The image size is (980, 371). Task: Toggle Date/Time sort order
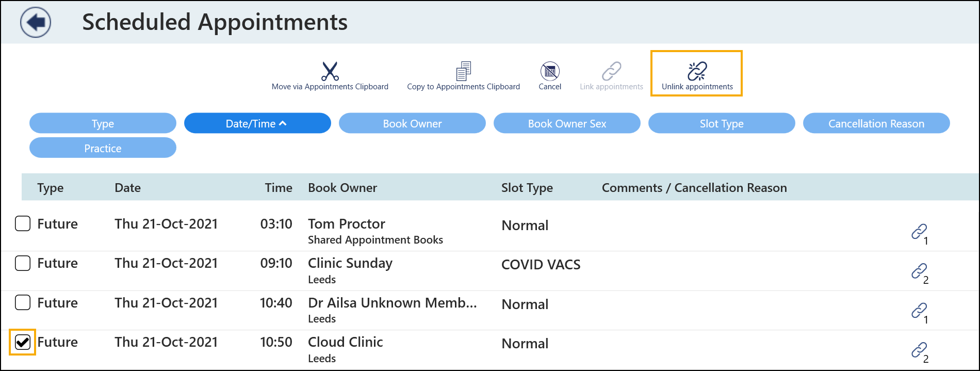click(257, 123)
